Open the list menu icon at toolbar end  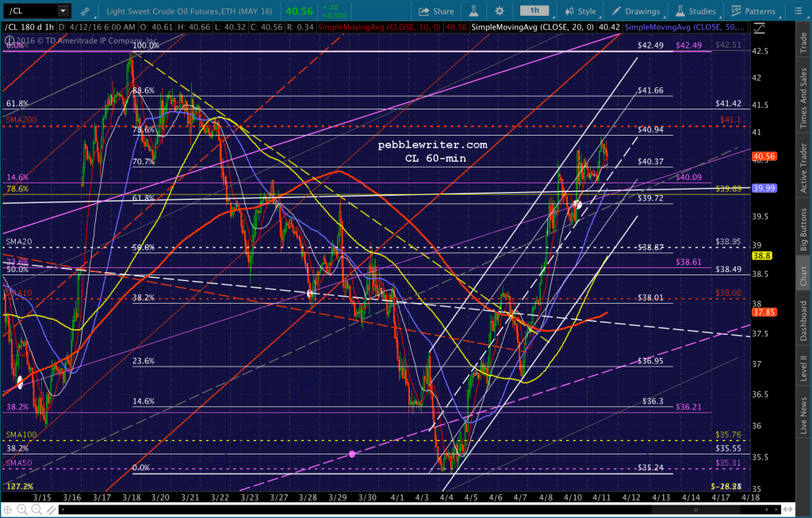[x=798, y=11]
